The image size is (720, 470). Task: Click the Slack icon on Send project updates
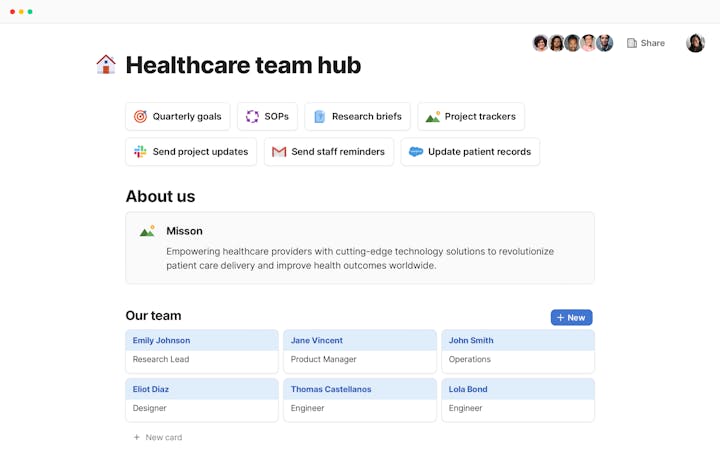click(140, 152)
